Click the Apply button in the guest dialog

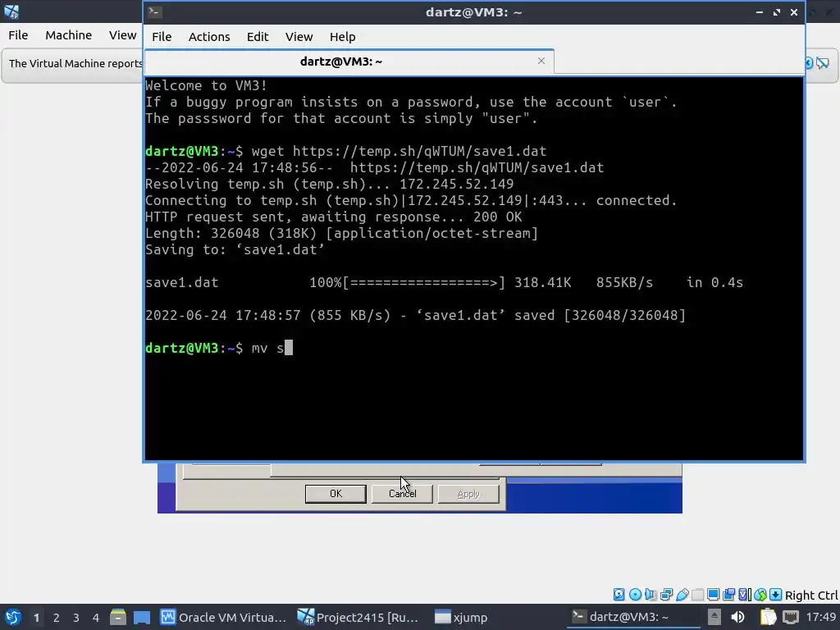(x=468, y=493)
